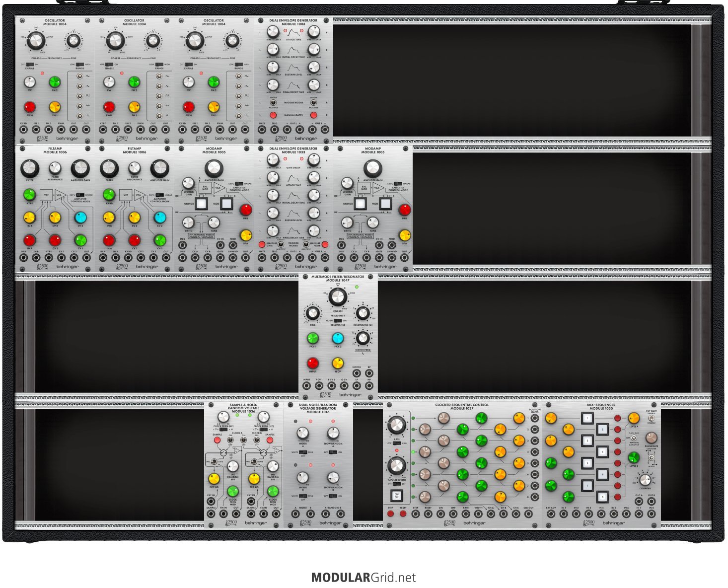Switch Slow Random A OFF/ON toggle
The width and height of the screenshot is (728, 588).
pos(333,452)
